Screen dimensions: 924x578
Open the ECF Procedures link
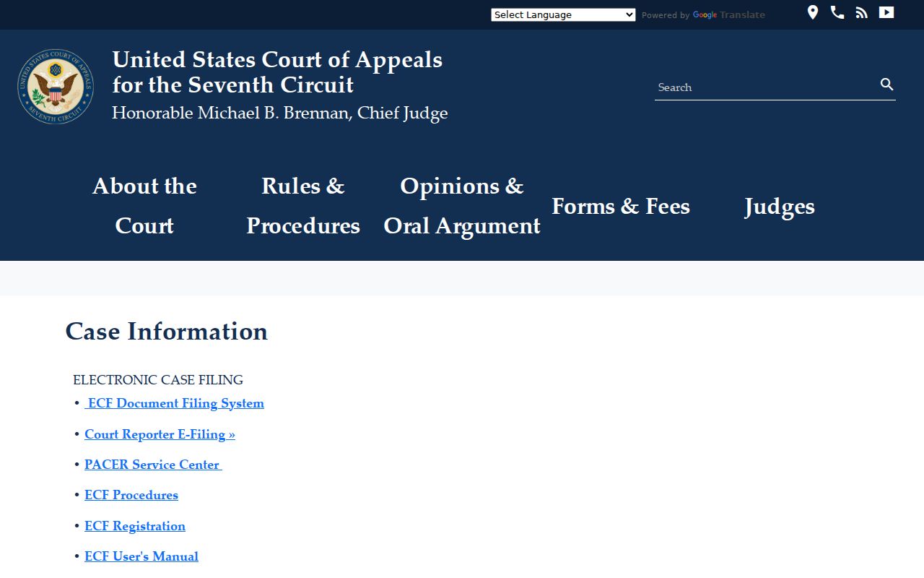tap(131, 495)
